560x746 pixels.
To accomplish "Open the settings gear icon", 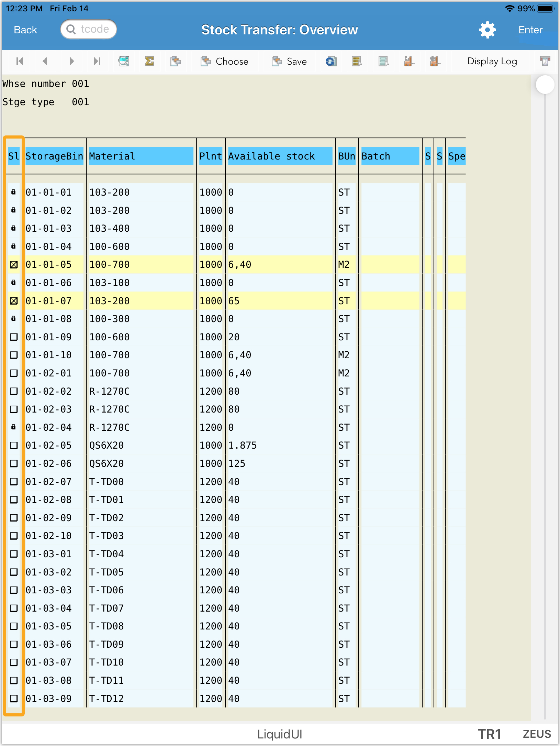I will coord(487,30).
